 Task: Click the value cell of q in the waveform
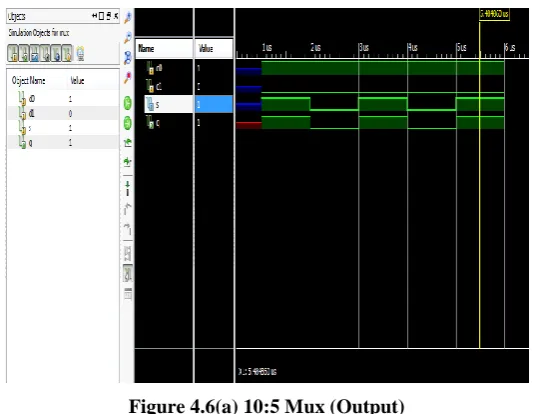(214, 123)
